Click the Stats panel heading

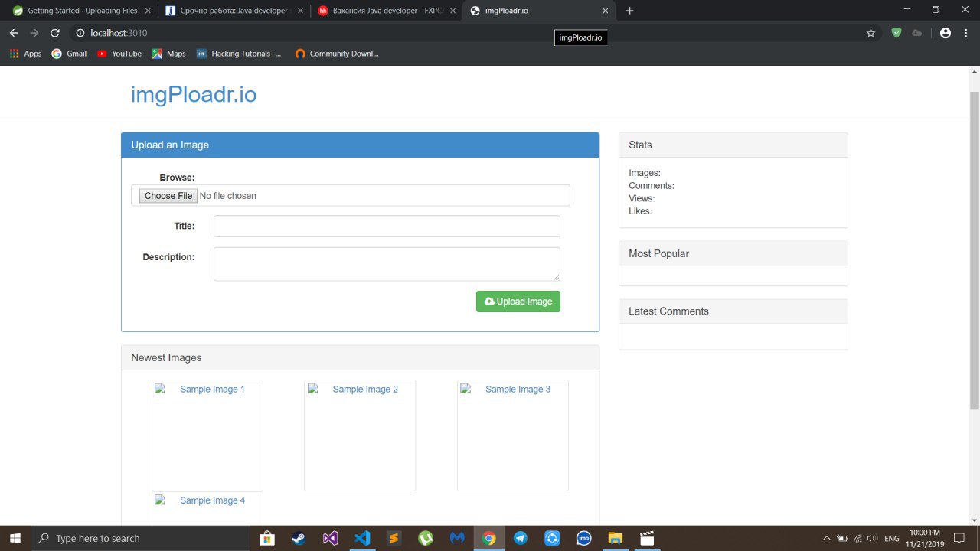[733, 145]
